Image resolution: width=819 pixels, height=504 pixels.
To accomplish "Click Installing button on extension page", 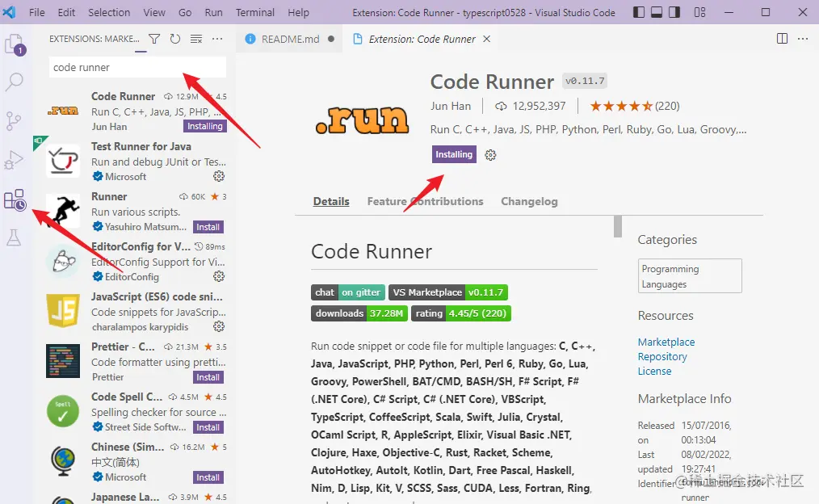I will (454, 154).
